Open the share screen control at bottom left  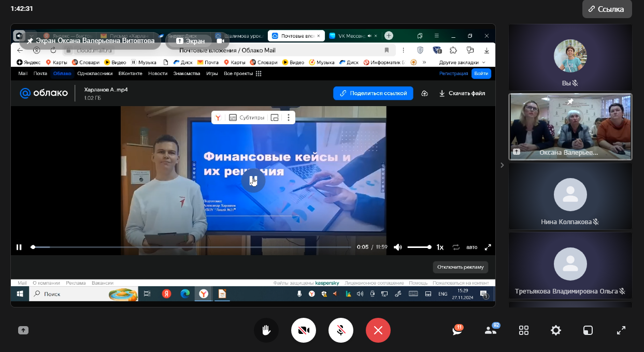(23, 330)
